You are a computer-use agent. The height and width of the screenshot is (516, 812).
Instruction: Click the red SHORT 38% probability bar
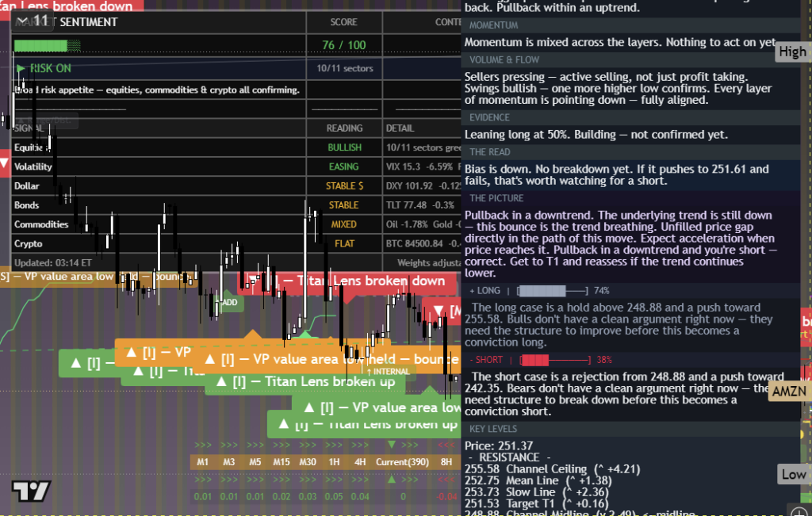555,360
